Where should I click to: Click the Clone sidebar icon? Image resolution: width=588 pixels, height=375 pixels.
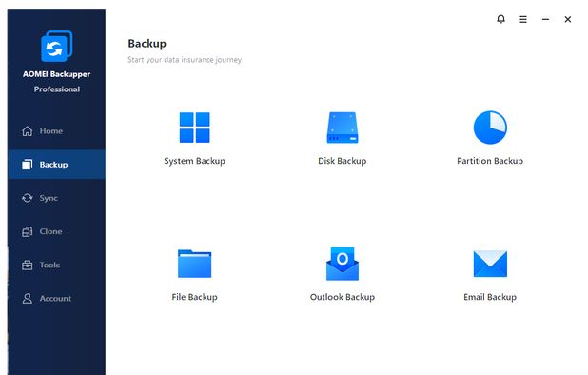(28, 231)
